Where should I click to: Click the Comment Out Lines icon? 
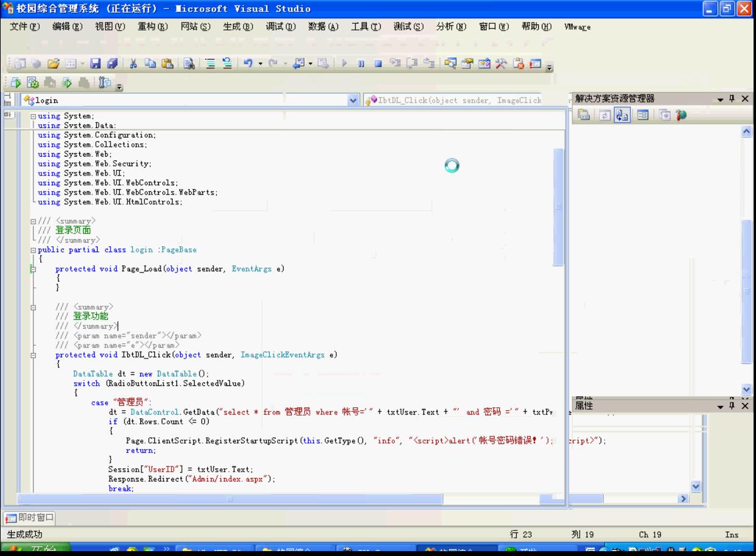point(210,63)
